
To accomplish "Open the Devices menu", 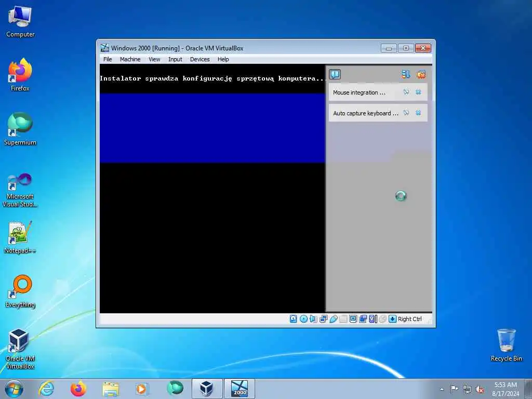I will (x=200, y=59).
